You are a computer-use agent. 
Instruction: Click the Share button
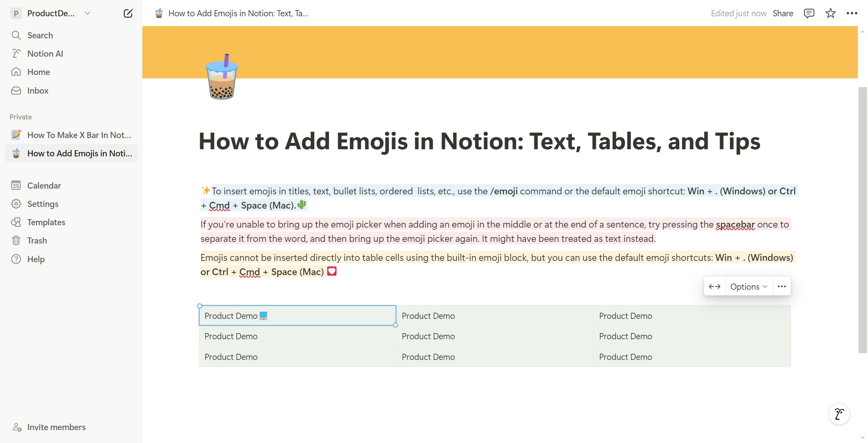(x=783, y=13)
